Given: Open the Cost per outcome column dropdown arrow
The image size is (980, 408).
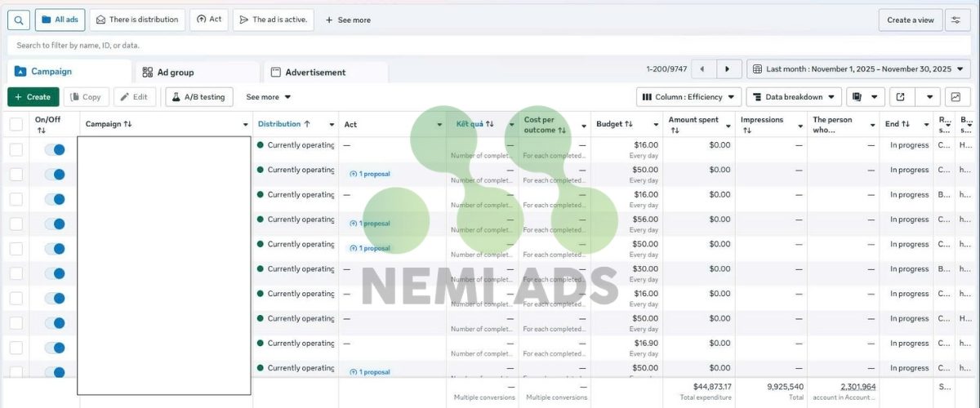Looking at the screenshot, I should 584,125.
